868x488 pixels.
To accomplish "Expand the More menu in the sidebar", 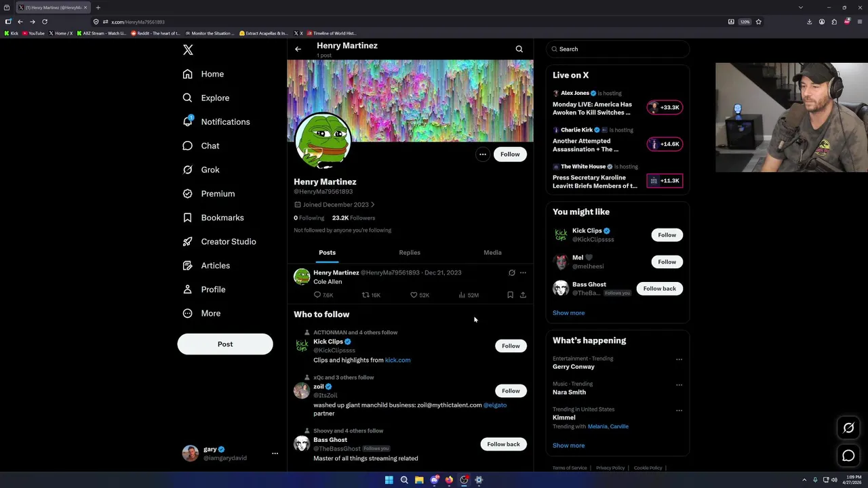I will coord(201,313).
